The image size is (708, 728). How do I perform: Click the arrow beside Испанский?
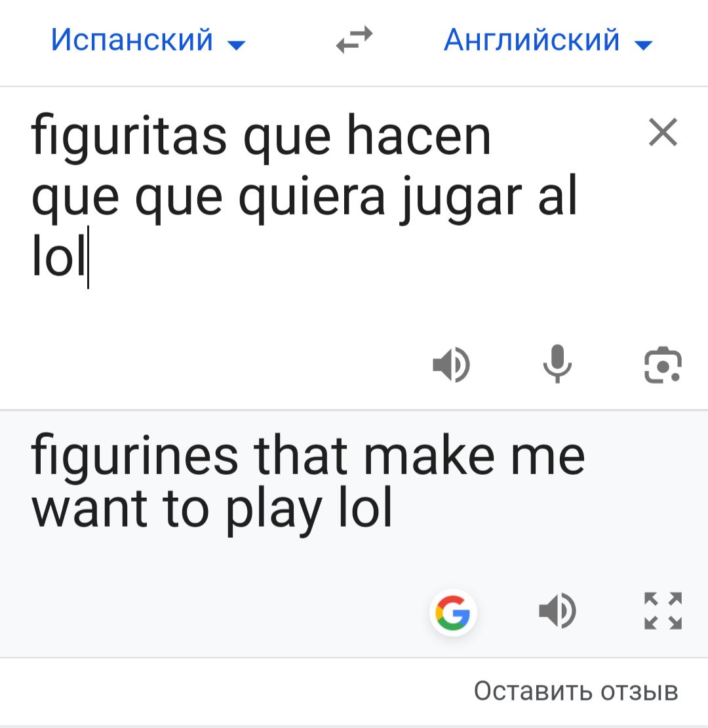pyautogui.click(x=237, y=45)
